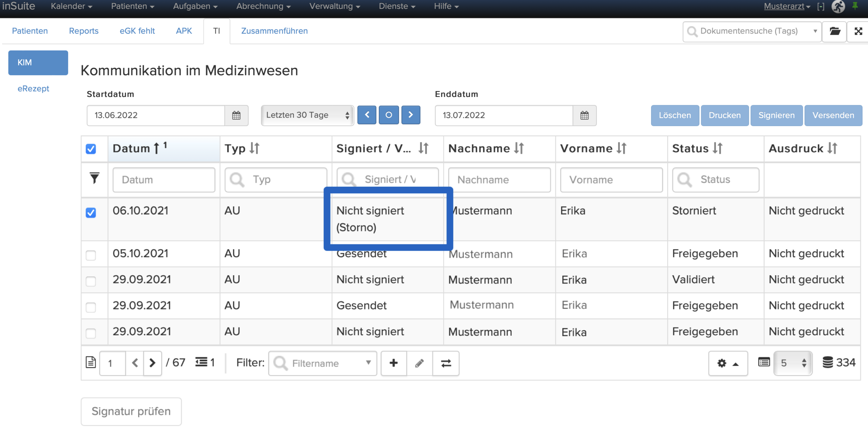Change rows per page selector showing 5
This screenshot has width=868, height=433.
[x=793, y=363]
